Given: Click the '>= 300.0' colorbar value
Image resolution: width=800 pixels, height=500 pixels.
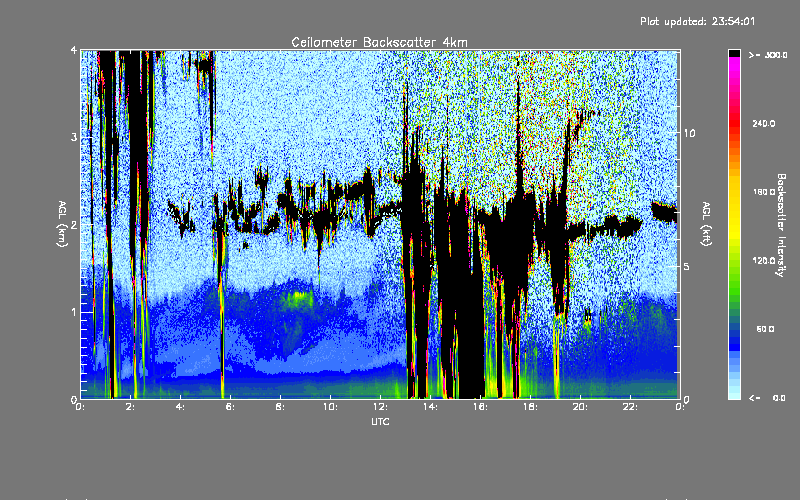Looking at the screenshot, I should tap(768, 55).
